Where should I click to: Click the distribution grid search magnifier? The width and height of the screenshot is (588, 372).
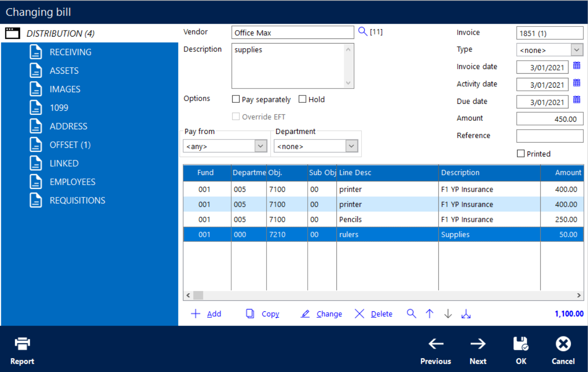click(411, 314)
